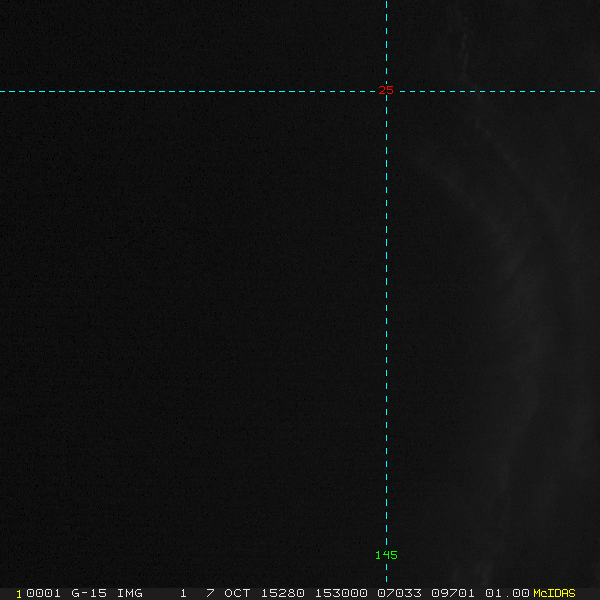Image resolution: width=600 pixels, height=600 pixels.
Task: Click the yellow frame number 1
Action: [x=19, y=594]
